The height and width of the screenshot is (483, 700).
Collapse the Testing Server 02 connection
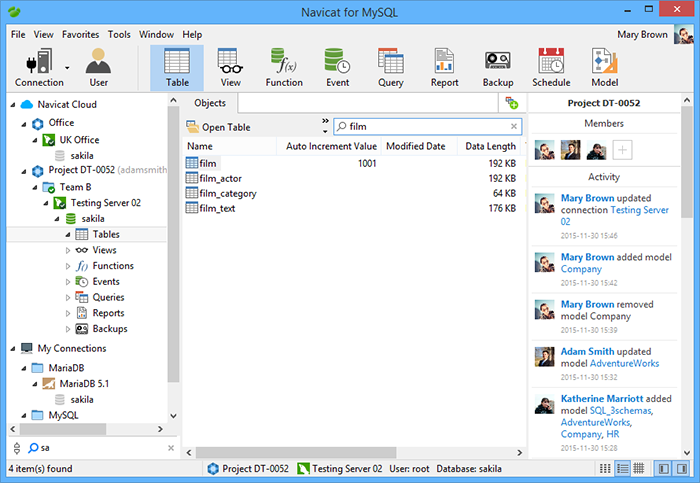click(x=46, y=204)
